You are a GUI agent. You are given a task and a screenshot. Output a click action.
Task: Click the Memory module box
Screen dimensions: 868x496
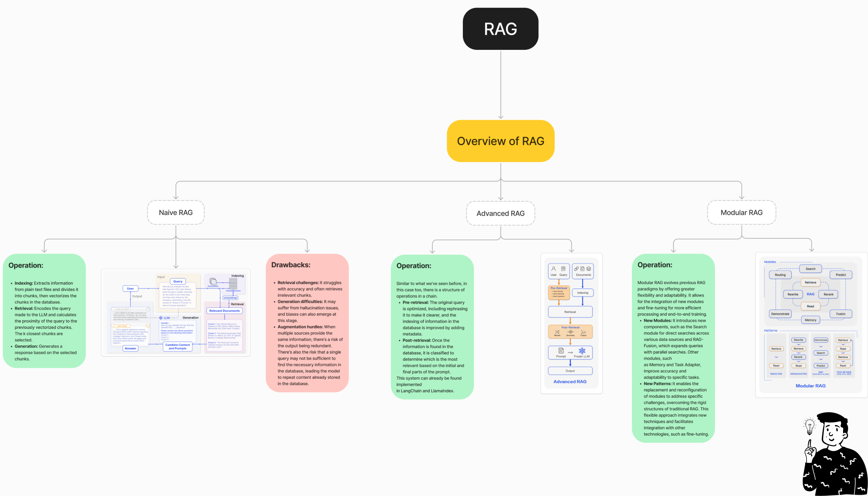point(810,320)
